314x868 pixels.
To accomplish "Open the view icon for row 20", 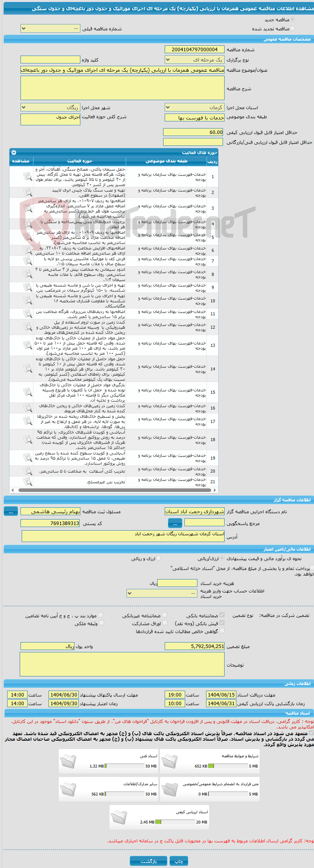I will pos(28,471).
